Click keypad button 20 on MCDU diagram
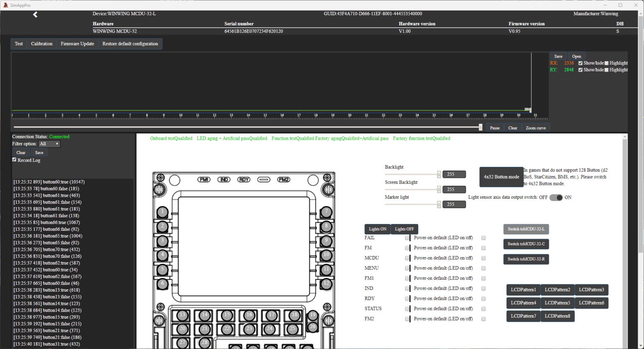 182,329
